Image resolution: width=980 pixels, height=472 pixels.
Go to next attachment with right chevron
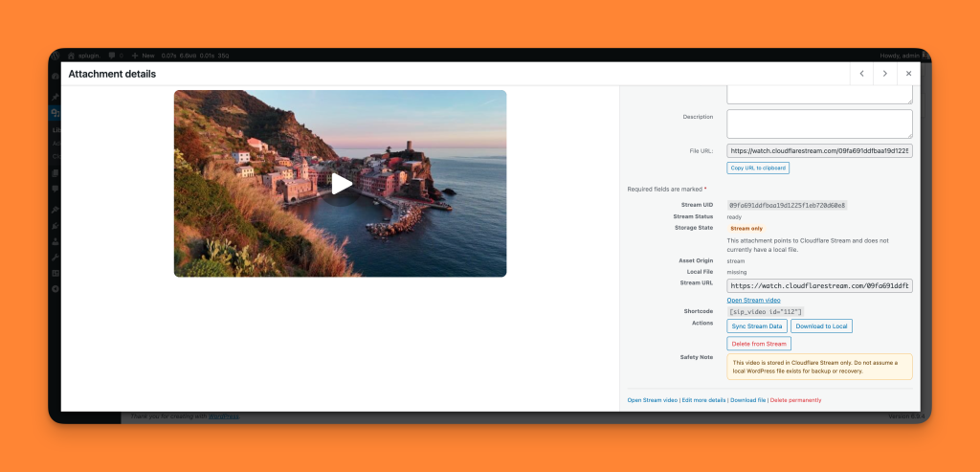pyautogui.click(x=885, y=74)
